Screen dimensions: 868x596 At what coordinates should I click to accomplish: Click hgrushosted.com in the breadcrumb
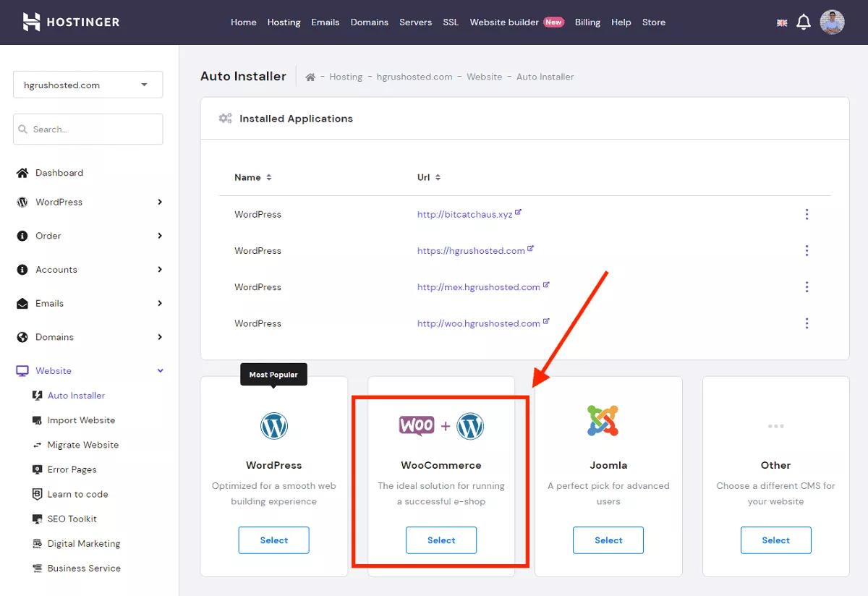click(x=414, y=77)
